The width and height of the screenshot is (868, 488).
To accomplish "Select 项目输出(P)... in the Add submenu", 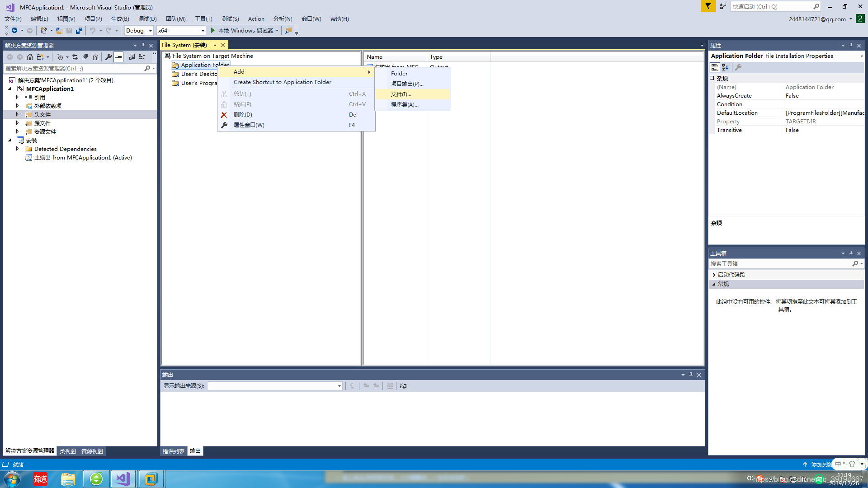I will 413,84.
